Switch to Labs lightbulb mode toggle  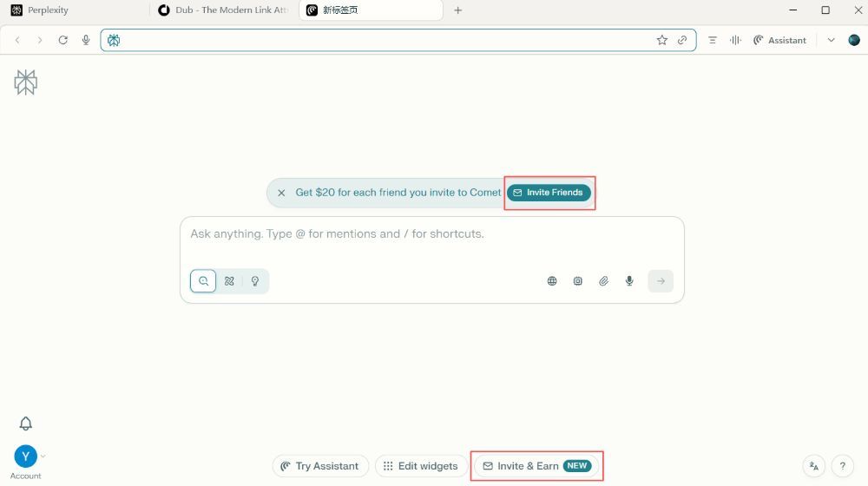pos(255,281)
